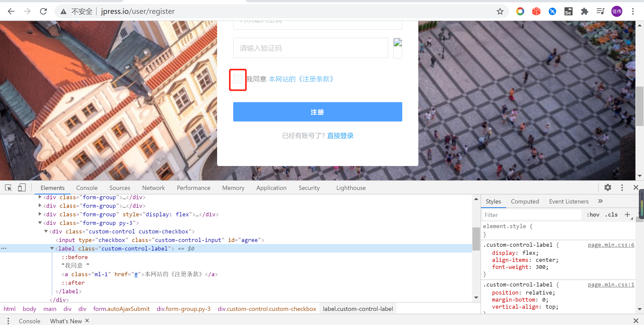The height and width of the screenshot is (325, 644).
Task: Click the 请输入验证码 captcha input field
Action: tap(310, 48)
